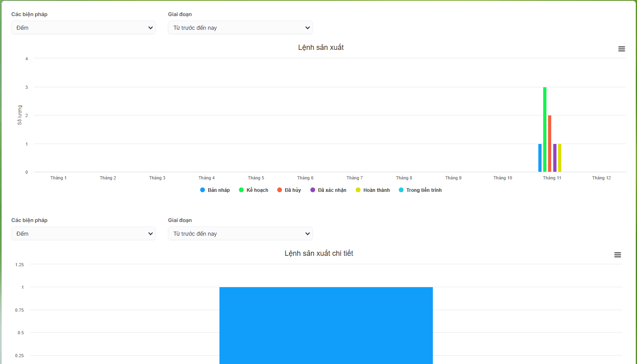This screenshot has width=637, height=364.
Task: Open the lower Giai đoạn dropdown
Action: tap(240, 234)
